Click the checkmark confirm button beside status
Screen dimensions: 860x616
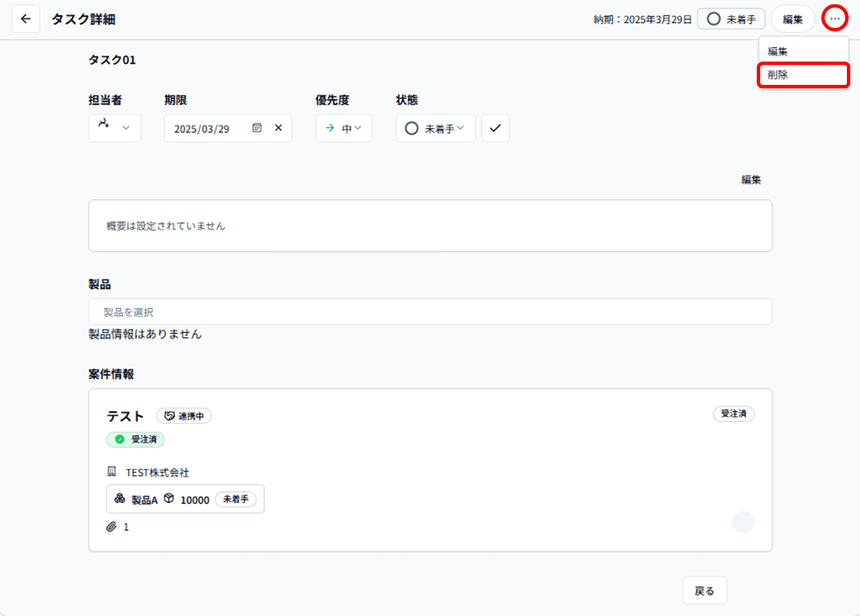495,128
